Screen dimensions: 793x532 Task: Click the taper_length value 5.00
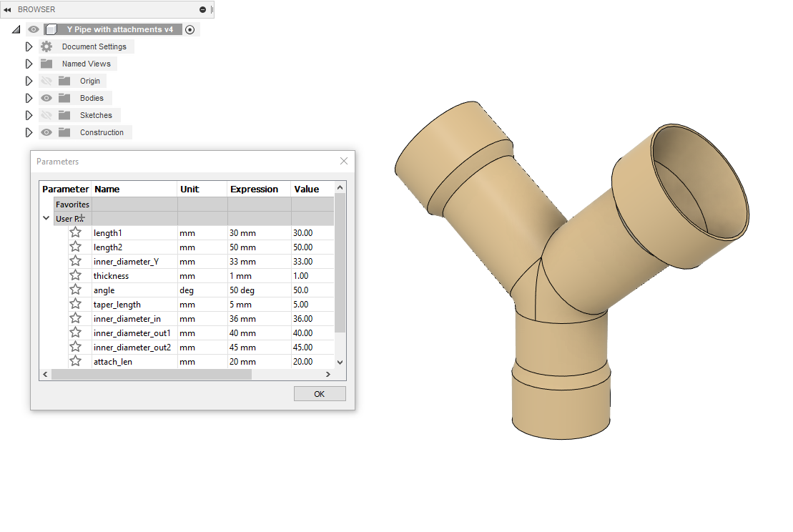click(312, 305)
